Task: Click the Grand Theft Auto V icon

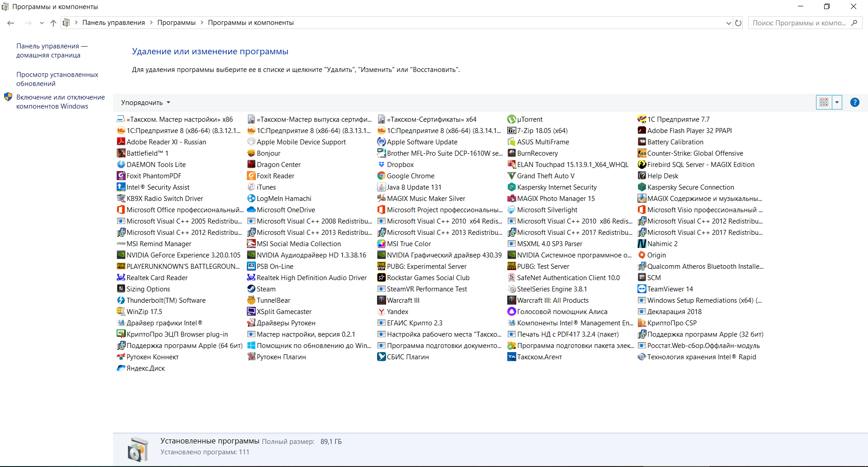Action: pyautogui.click(x=512, y=176)
